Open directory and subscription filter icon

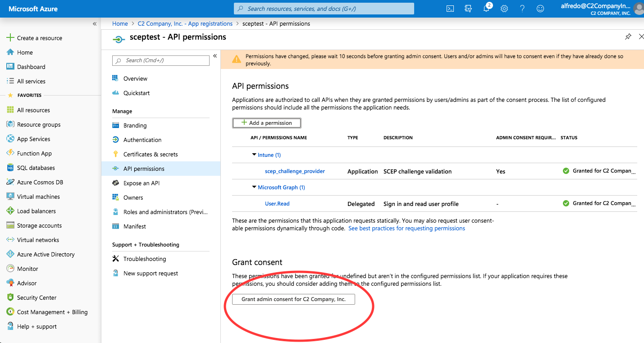click(468, 9)
